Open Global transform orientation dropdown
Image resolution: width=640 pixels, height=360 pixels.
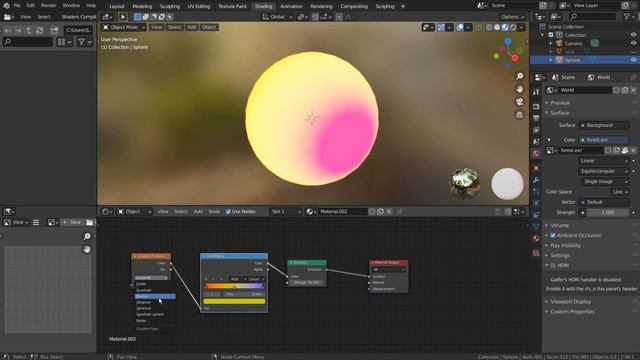click(x=277, y=17)
